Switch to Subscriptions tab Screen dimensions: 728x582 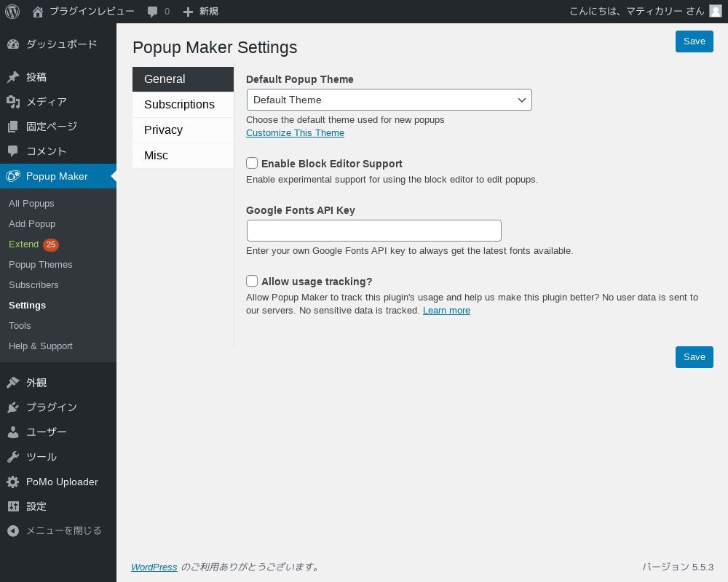183,105
